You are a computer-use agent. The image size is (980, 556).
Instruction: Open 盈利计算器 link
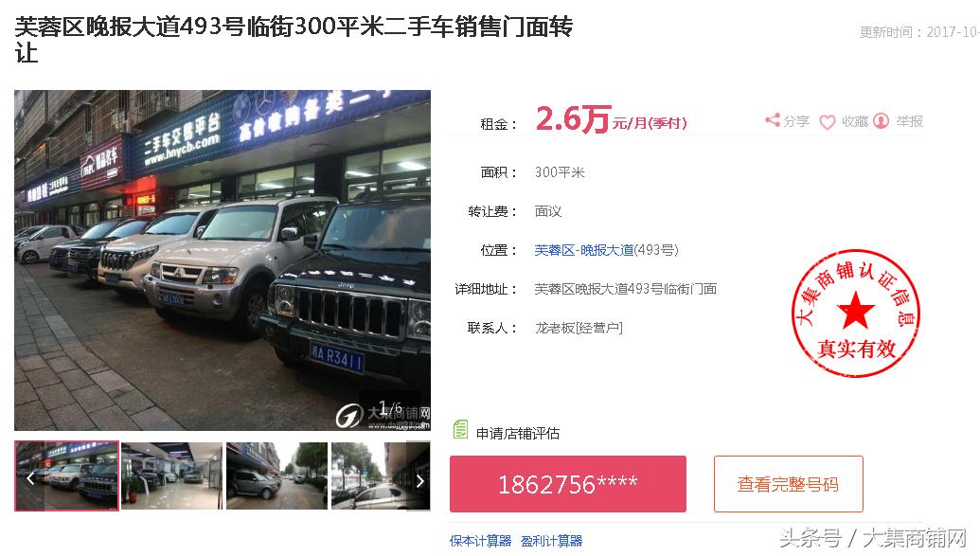click(x=551, y=541)
